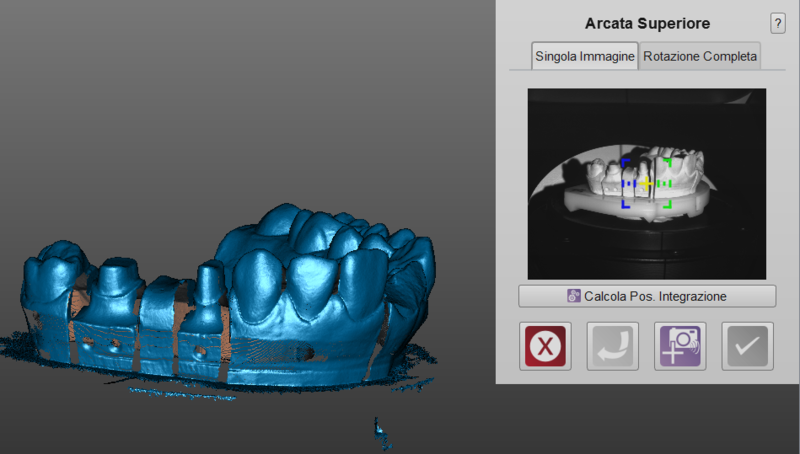Switch to the Singola Immagine tab
The height and width of the screenshot is (454, 800).
point(585,56)
